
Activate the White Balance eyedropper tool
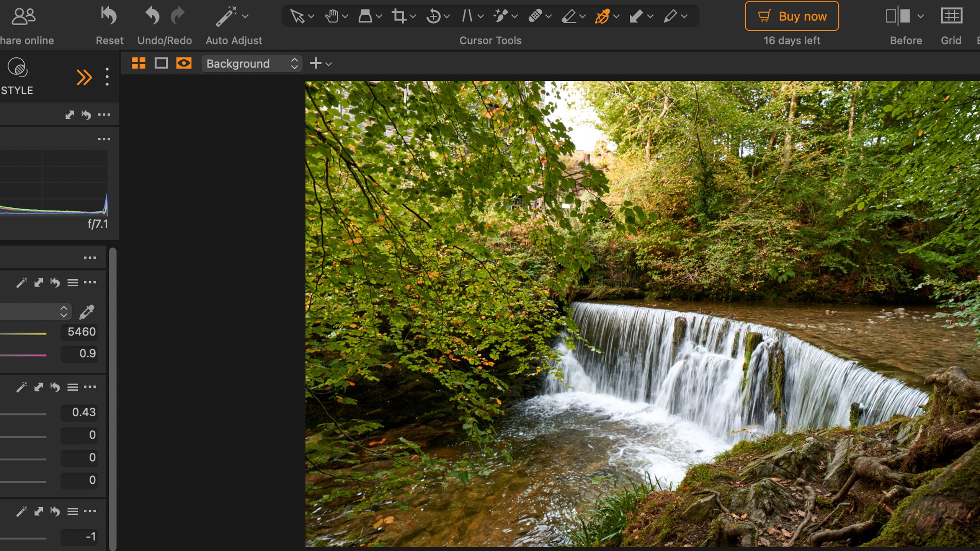(603, 15)
